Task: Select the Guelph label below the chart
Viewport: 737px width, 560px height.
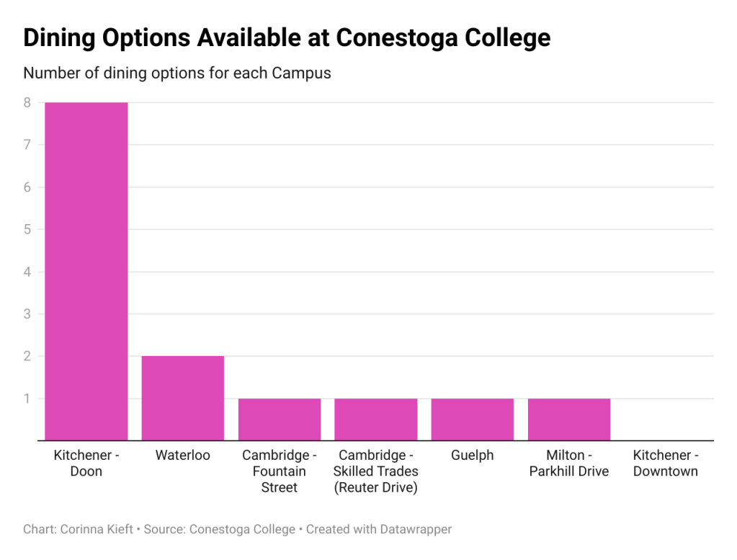Action: 473,455
